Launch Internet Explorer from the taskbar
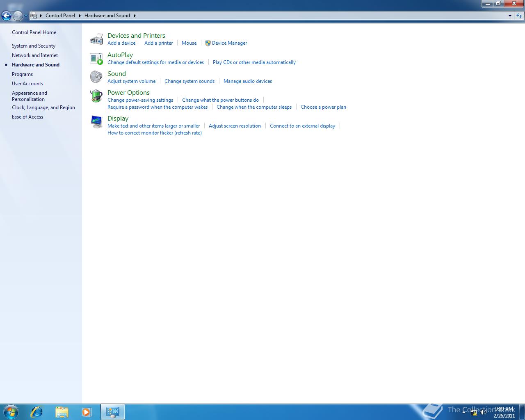The height and width of the screenshot is (420, 525). click(x=37, y=412)
